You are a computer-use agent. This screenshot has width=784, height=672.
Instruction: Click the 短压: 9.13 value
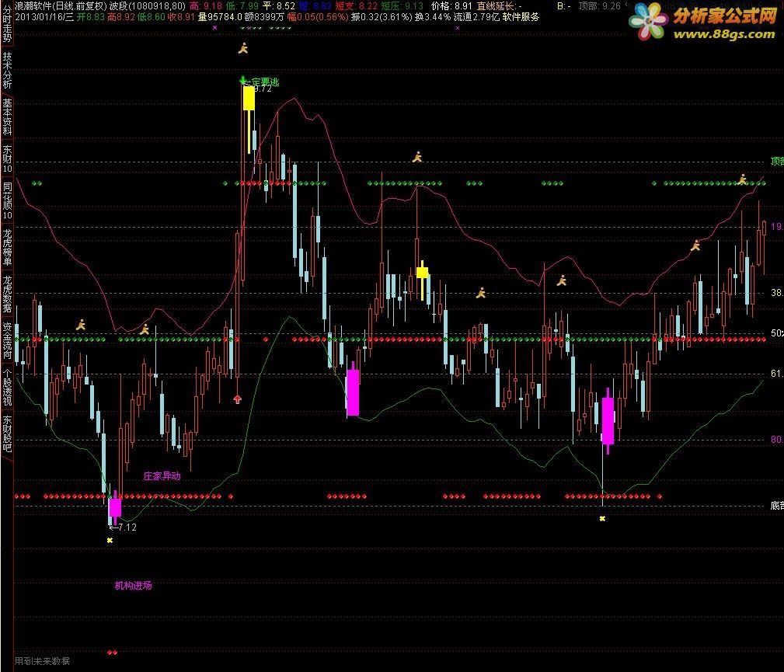point(402,6)
